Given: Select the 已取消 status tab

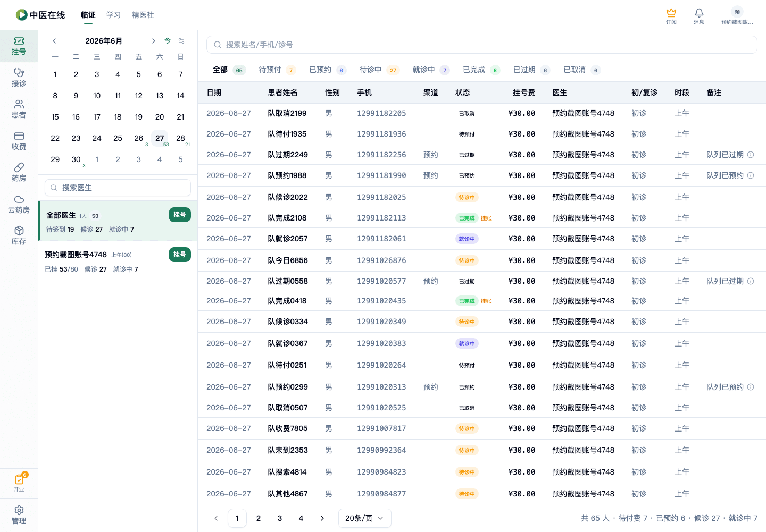Looking at the screenshot, I should [582, 70].
